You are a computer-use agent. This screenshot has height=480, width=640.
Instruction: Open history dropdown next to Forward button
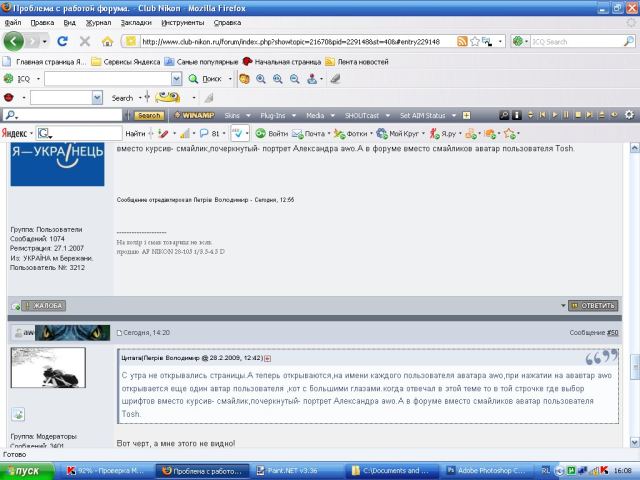(44, 42)
